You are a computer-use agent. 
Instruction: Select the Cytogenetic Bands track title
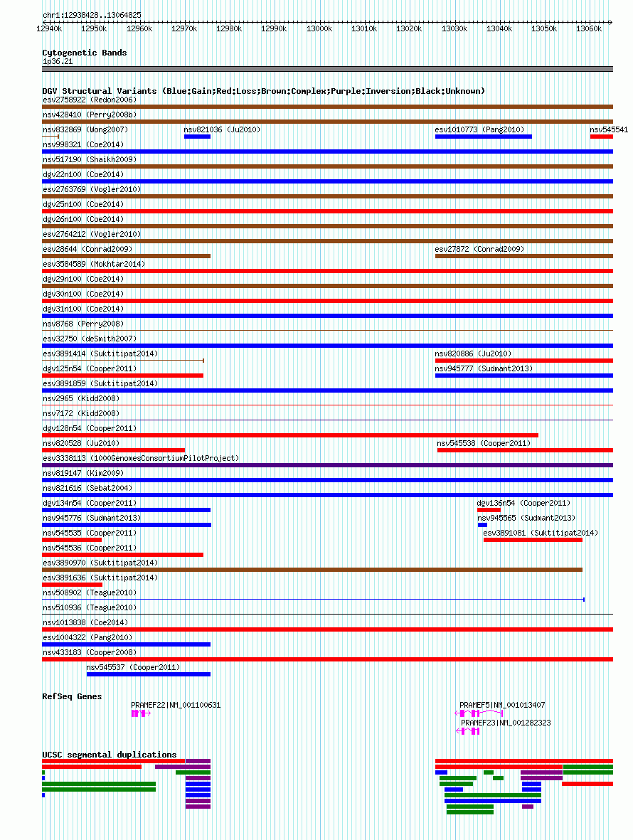[x=85, y=53]
